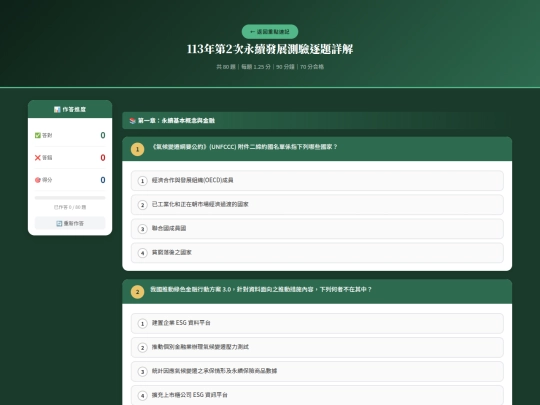
Task: Click the 答錯 score value 0
Action: point(103,158)
